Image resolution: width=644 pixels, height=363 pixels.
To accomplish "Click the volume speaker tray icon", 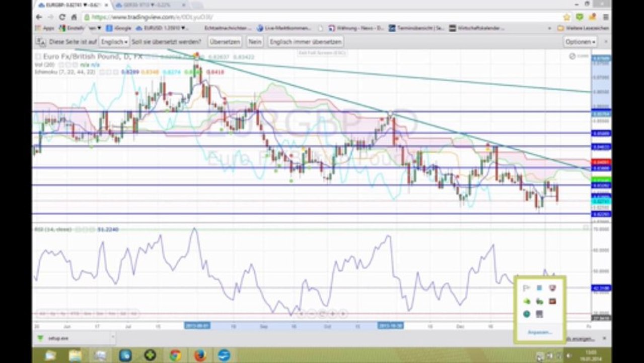I will [x=569, y=356].
